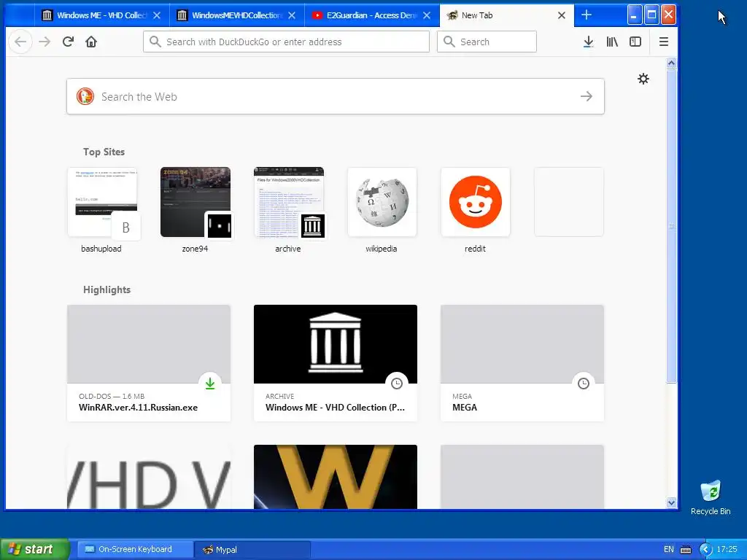The width and height of the screenshot is (747, 560).
Task: Click the history clock on Archive card
Action: tap(397, 384)
